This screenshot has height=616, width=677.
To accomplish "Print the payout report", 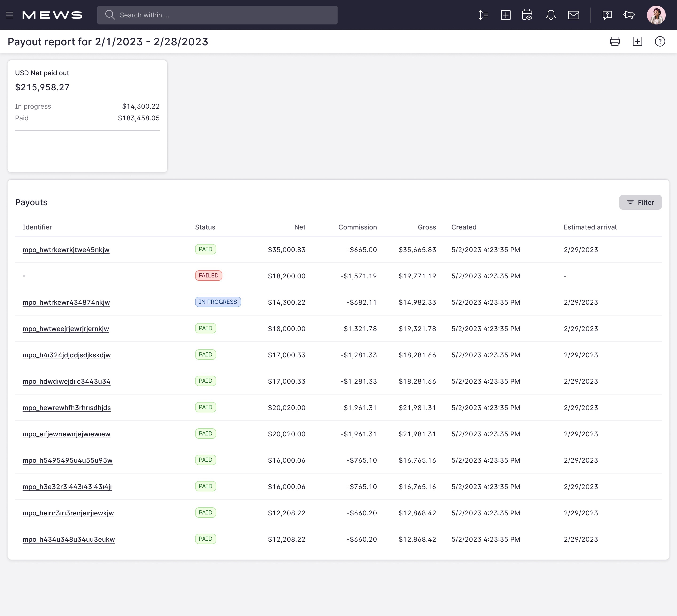I will (615, 41).
